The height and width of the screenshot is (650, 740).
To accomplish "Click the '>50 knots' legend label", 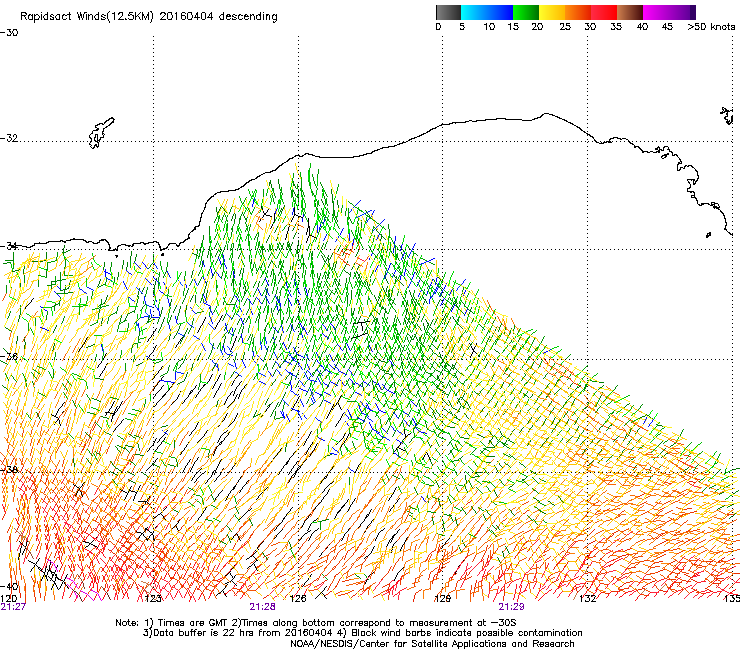I will tap(711, 27).
